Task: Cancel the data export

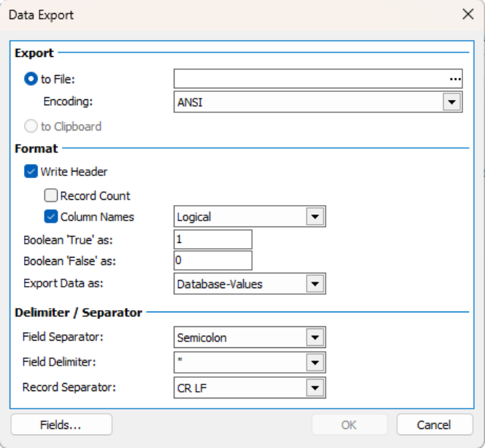Action: pyautogui.click(x=435, y=425)
